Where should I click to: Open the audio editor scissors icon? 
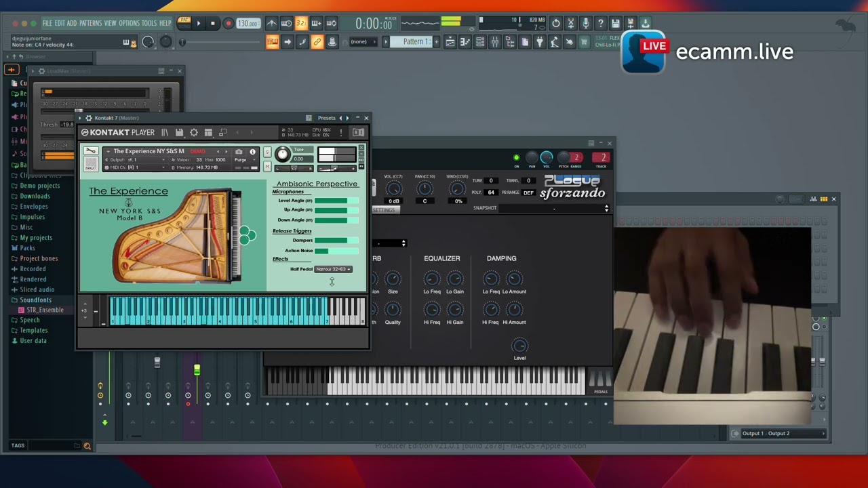pyautogui.click(x=571, y=23)
